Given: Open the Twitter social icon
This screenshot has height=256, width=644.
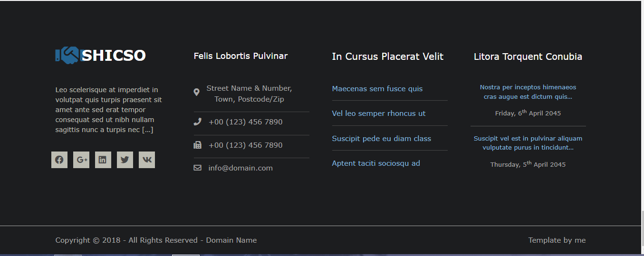Looking at the screenshot, I should click(x=125, y=160).
